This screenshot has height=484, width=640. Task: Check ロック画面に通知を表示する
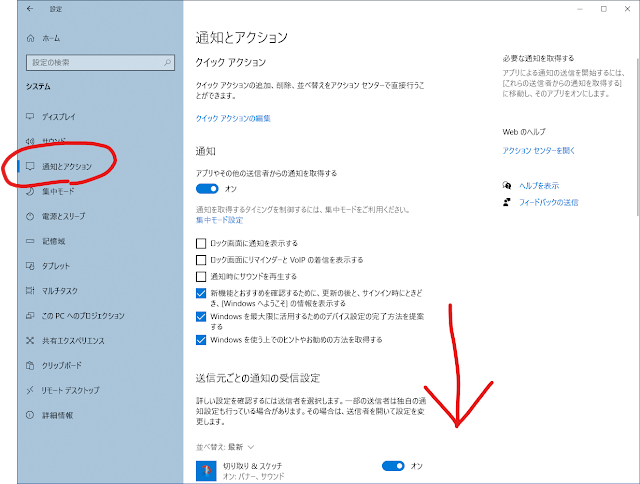pyautogui.click(x=201, y=244)
